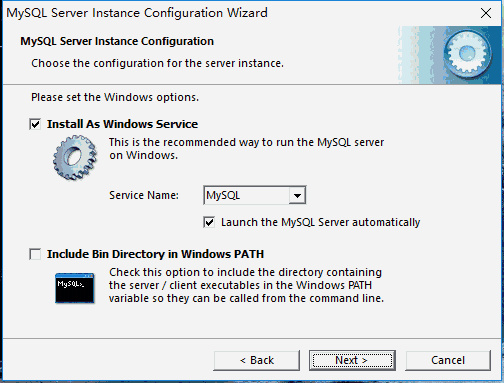Image resolution: width=504 pixels, height=383 pixels.
Task: Click 'Include Bin Directory in Windows PATH' label
Action: pyautogui.click(x=155, y=254)
